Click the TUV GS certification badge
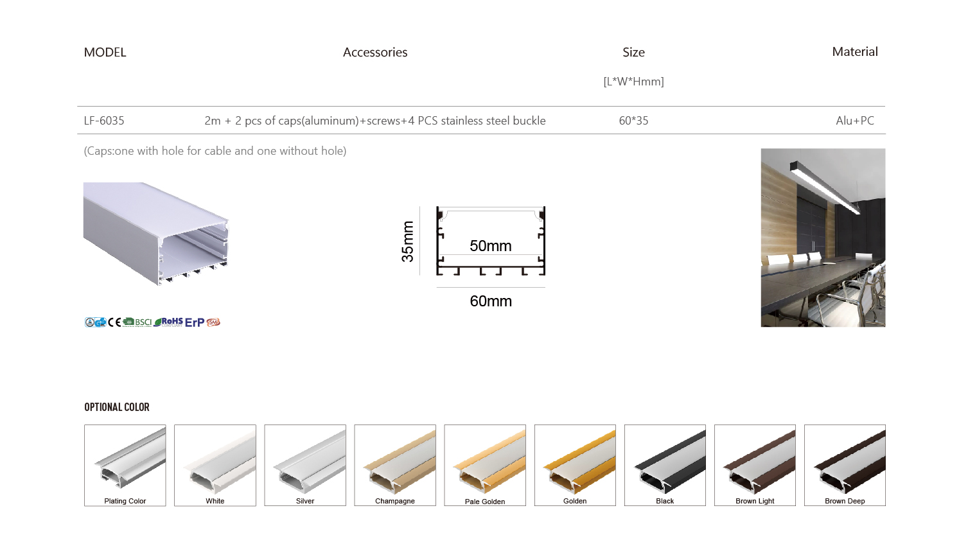The height and width of the screenshot is (560, 977). [x=96, y=322]
